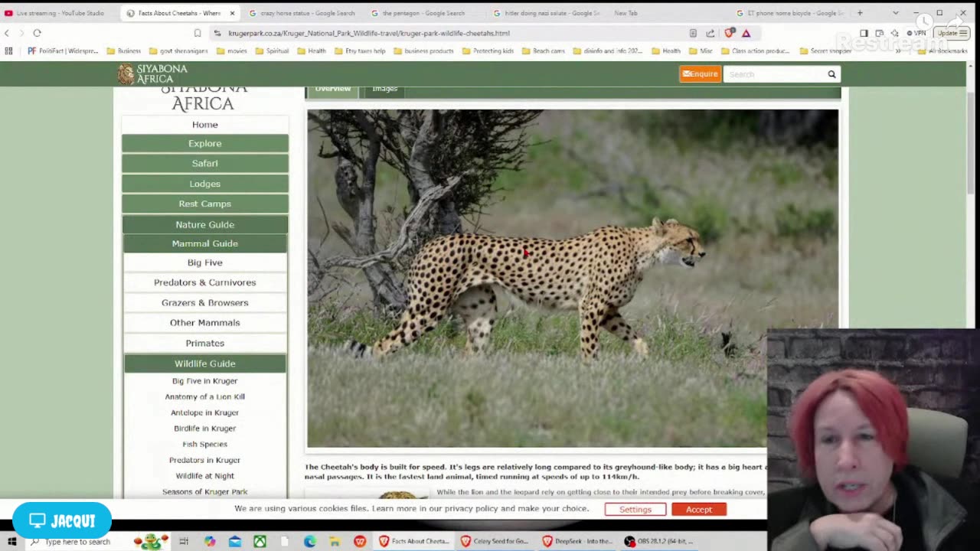Open the Anatomy of a Lion Kill link
This screenshot has width=980, height=551.
pos(205,396)
